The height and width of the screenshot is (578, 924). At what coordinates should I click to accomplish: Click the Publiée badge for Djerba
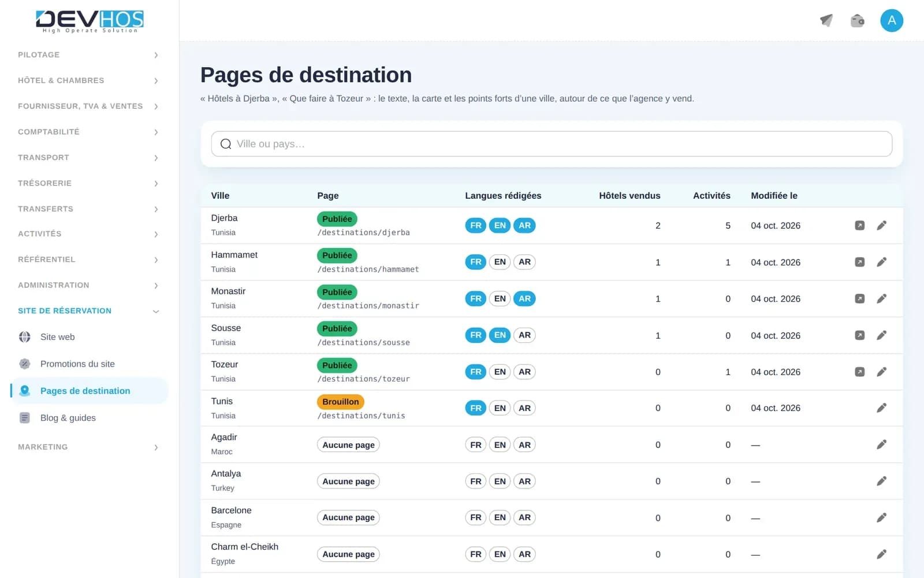point(337,219)
